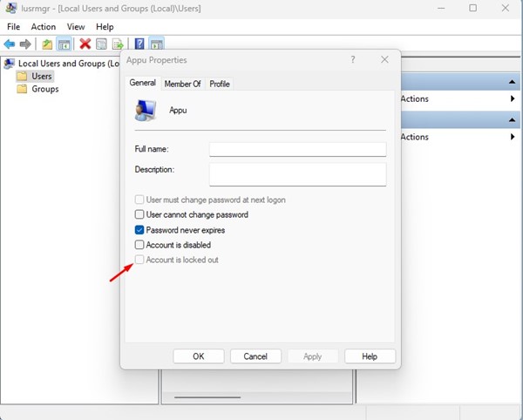
Task: Maximize the lusrmgr window
Action: (472, 8)
